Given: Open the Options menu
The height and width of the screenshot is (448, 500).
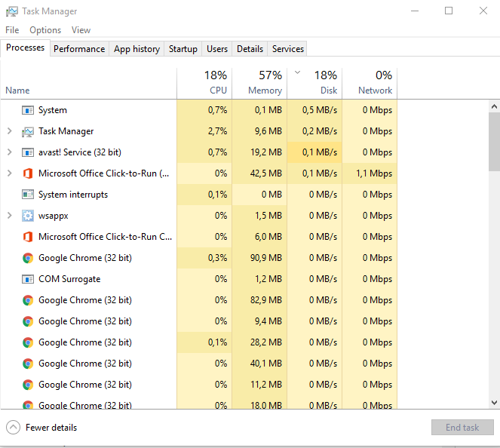Looking at the screenshot, I should 45,30.
